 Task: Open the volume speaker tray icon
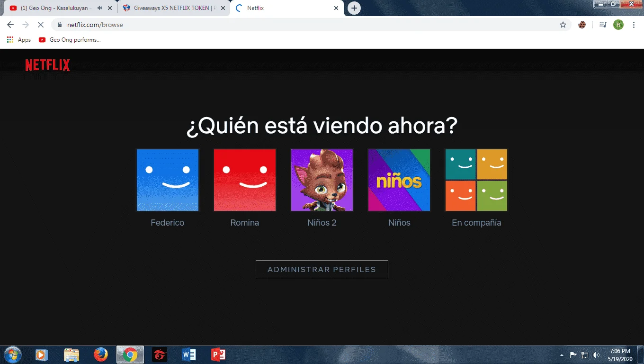pyautogui.click(x=596, y=355)
